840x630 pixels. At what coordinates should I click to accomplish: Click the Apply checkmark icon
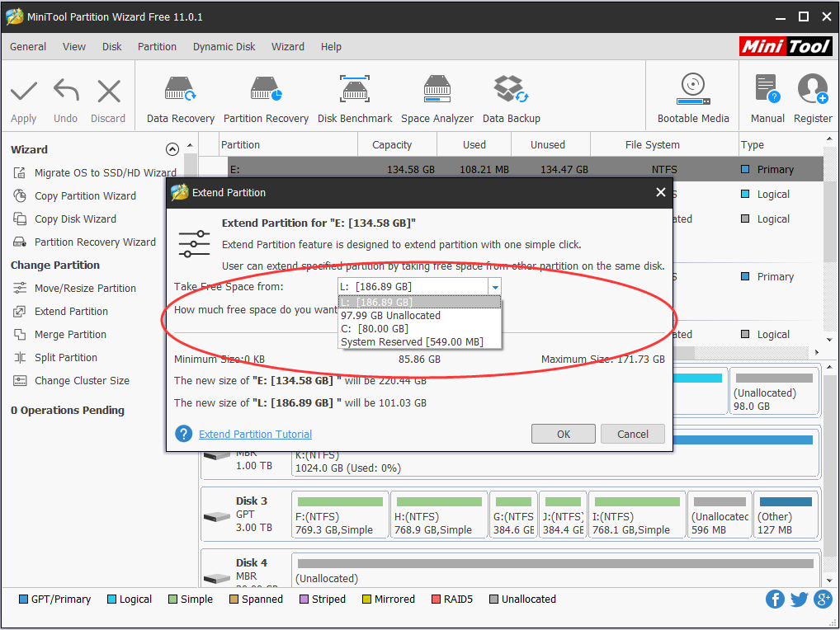tap(24, 91)
